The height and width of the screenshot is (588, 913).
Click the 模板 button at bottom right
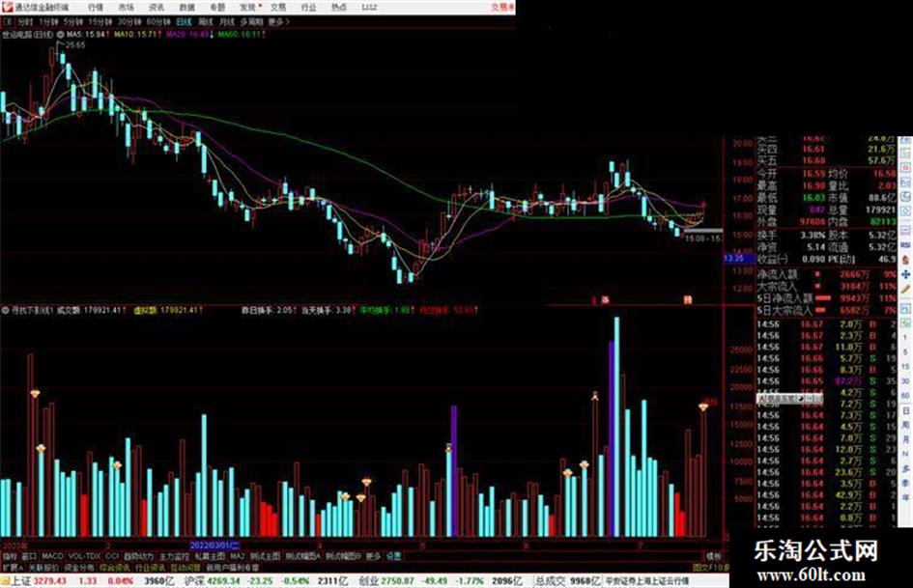pyautogui.click(x=713, y=556)
